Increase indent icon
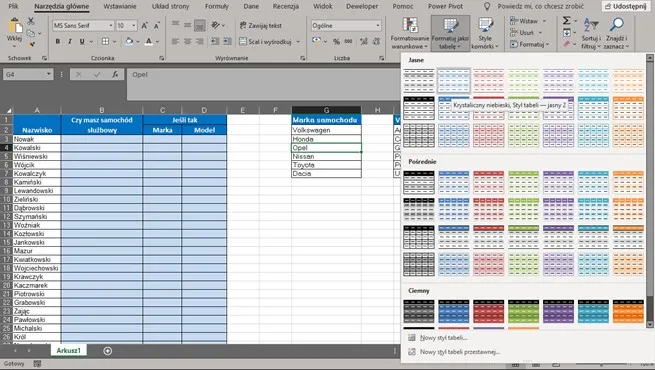This screenshot has width=655, height=370. [227, 41]
